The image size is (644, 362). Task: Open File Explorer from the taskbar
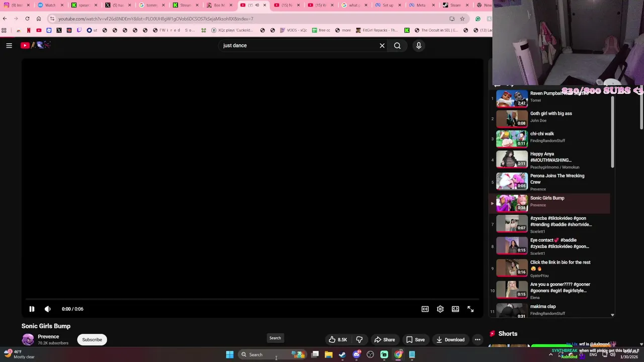point(329,354)
